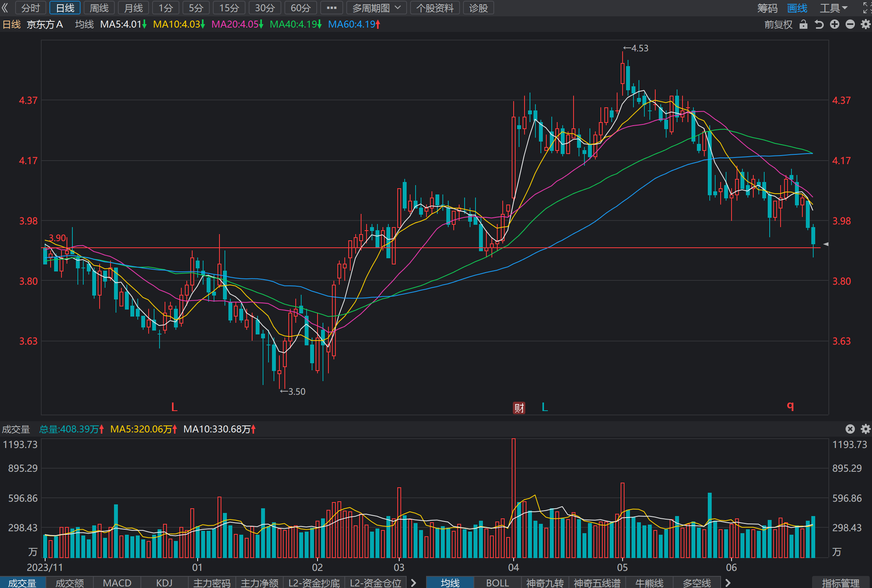Select 神奇九转 overlay tab

tap(545, 583)
